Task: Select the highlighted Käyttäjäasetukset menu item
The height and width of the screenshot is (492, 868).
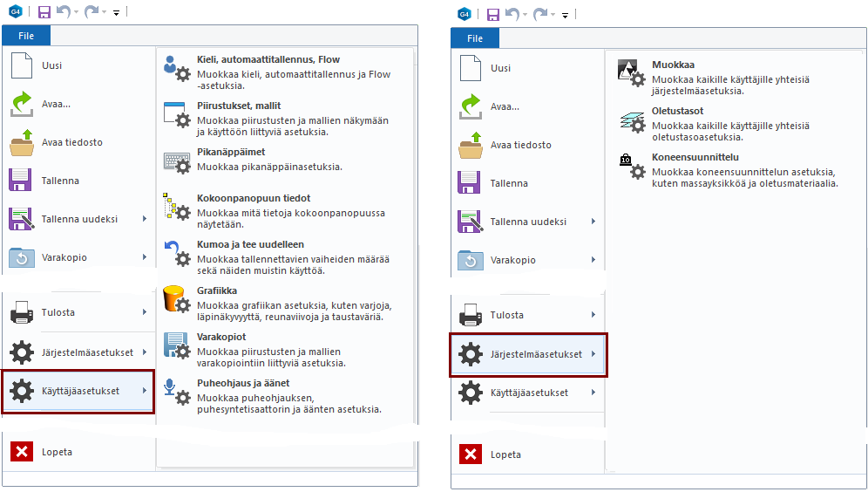Action: coord(78,391)
